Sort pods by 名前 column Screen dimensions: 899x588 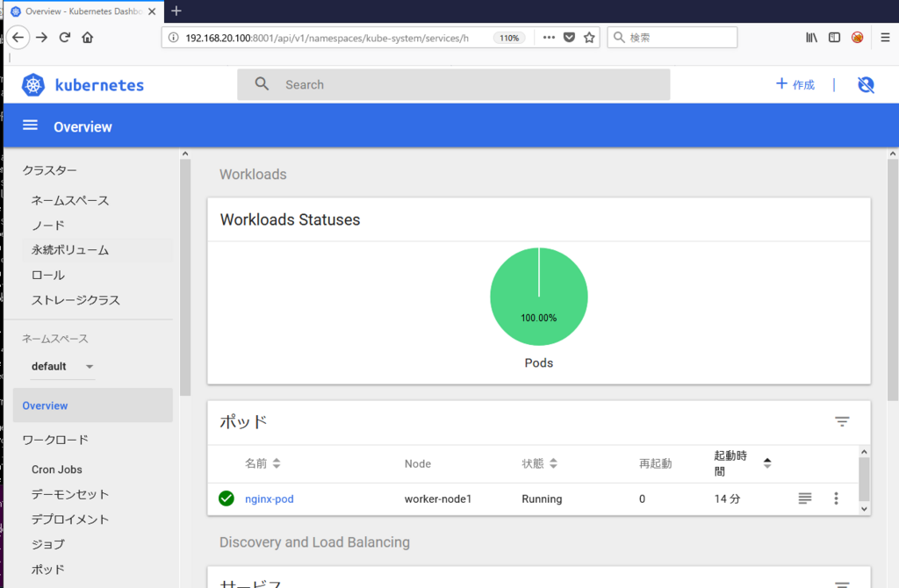click(x=263, y=463)
